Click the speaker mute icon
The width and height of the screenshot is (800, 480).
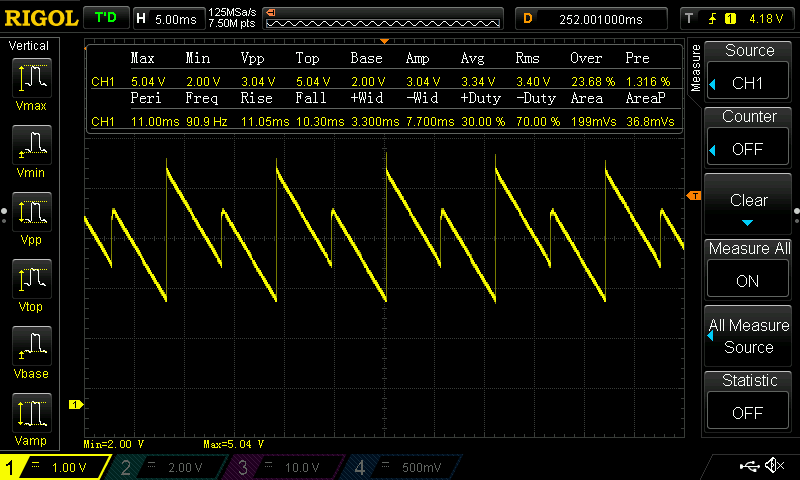point(774,466)
